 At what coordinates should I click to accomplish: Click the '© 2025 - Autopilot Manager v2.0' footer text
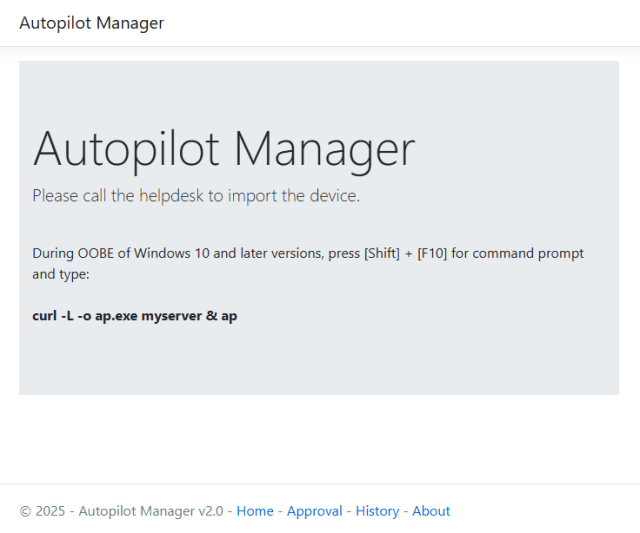point(121,511)
